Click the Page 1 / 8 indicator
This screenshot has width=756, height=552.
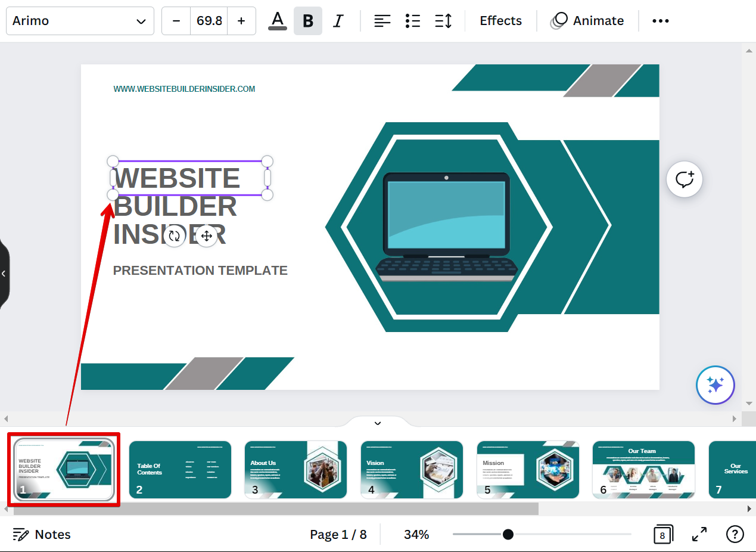338,535
